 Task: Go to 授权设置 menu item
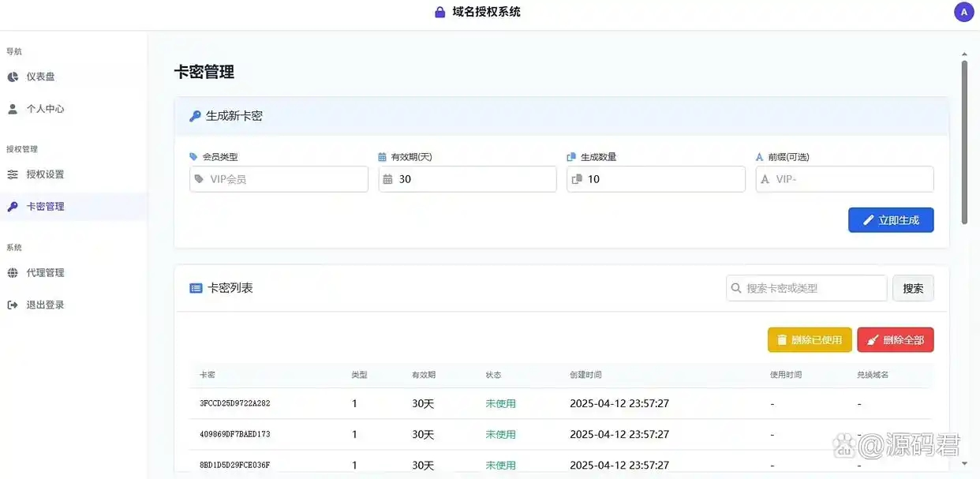(45, 174)
